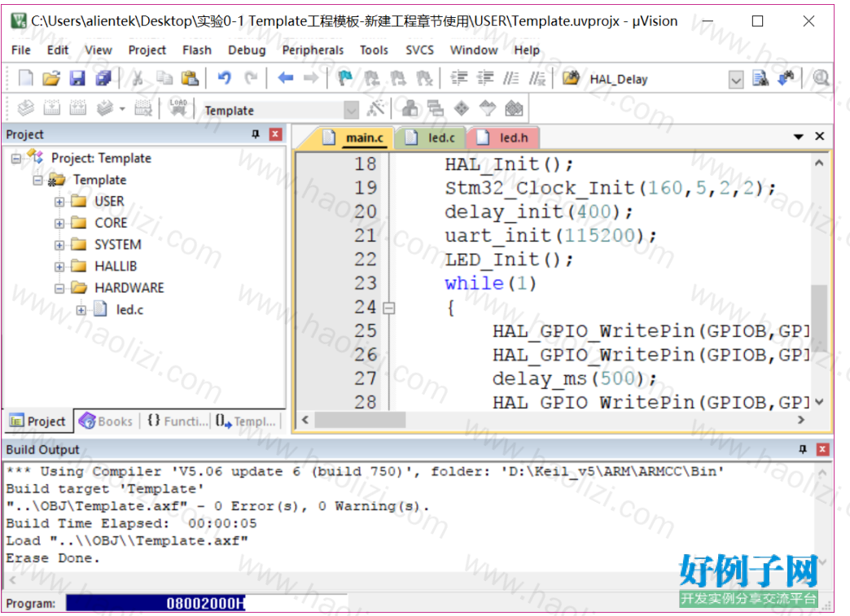Open the File menu
This screenshot has height=616, width=850.
[21, 50]
